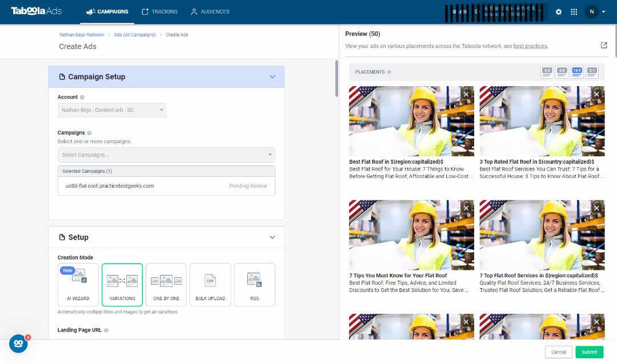Image resolution: width=617 pixels, height=364 pixels.
Task: Switch preview to 4:3 aspect ratio
Action: [547, 72]
